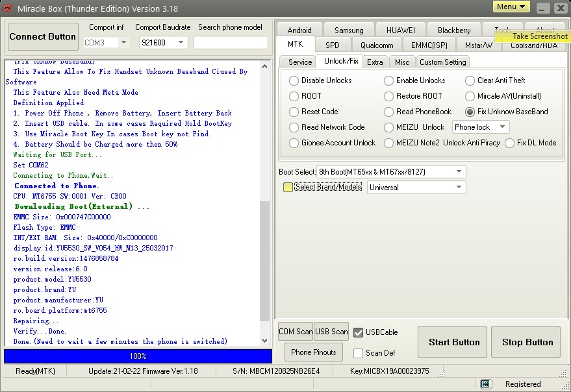The width and height of the screenshot is (571, 392).
Task: Open the Misc sub-tab
Action: pyautogui.click(x=402, y=62)
